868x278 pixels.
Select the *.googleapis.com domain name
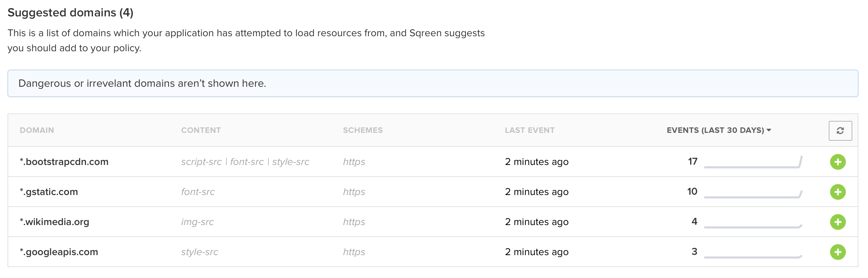click(59, 252)
